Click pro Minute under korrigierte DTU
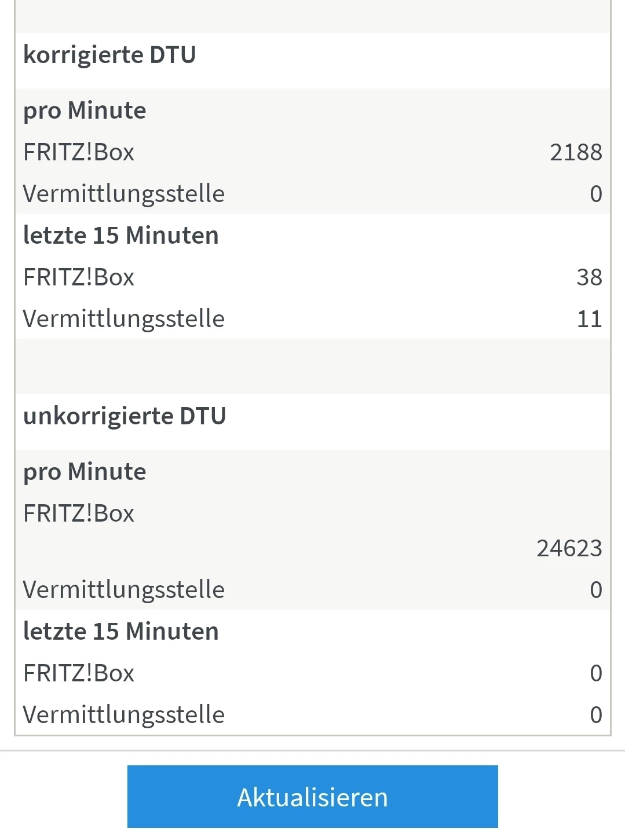The image size is (625, 840). [x=85, y=111]
